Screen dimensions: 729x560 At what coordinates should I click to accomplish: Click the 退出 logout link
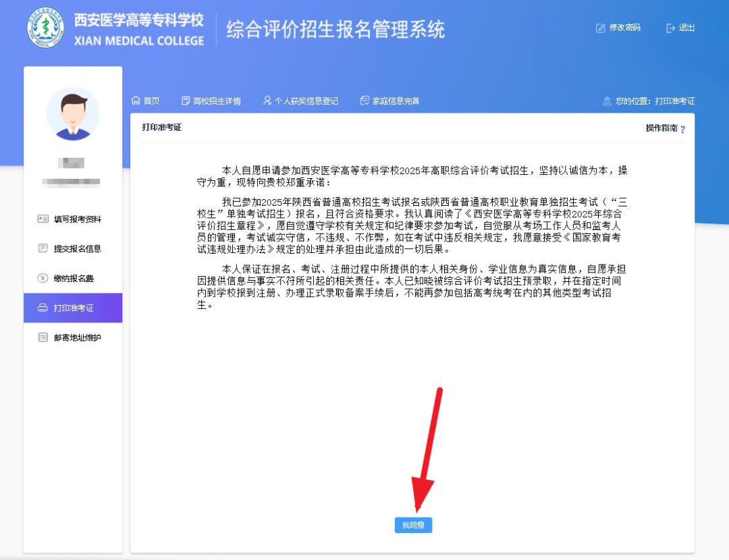tap(686, 28)
